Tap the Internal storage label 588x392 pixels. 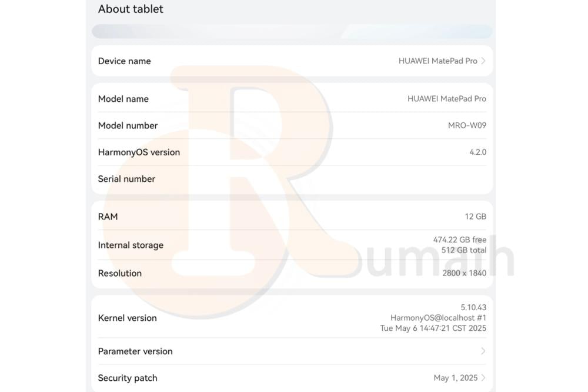click(131, 245)
